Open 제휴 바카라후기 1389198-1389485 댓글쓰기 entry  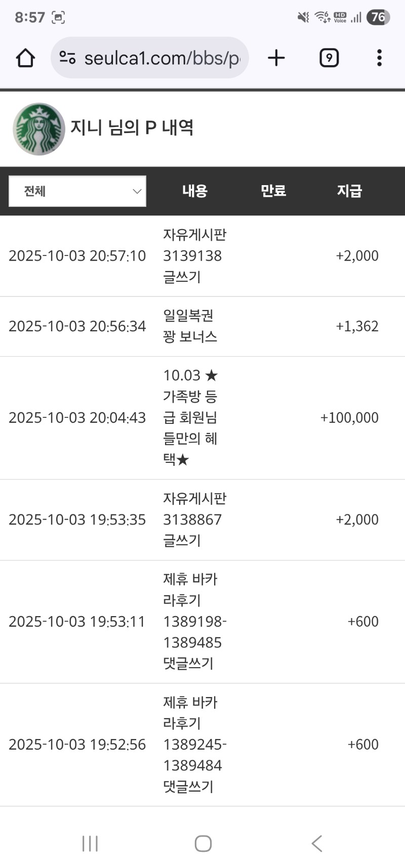click(194, 621)
